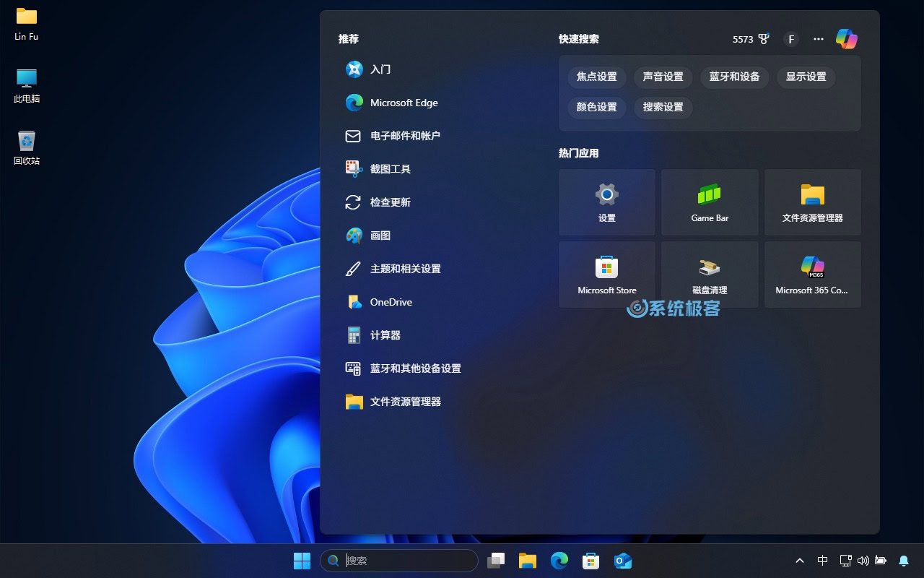Run 磁盘清理 from top apps
The height and width of the screenshot is (578, 924).
click(x=710, y=274)
